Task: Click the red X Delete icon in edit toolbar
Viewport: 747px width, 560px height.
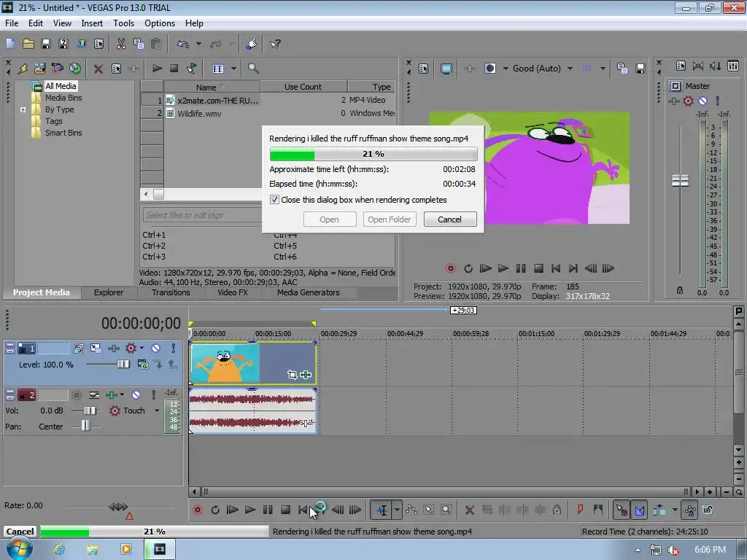Action: (469, 510)
